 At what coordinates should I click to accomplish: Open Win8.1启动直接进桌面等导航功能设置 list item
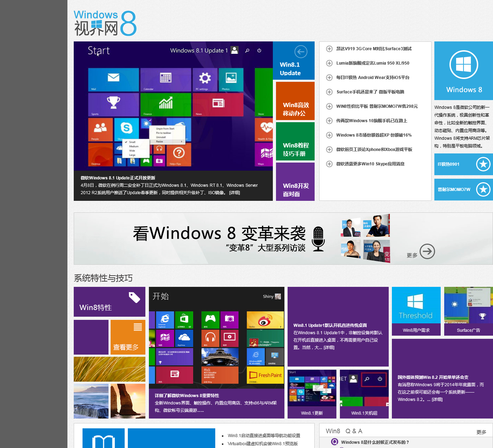click(x=264, y=436)
